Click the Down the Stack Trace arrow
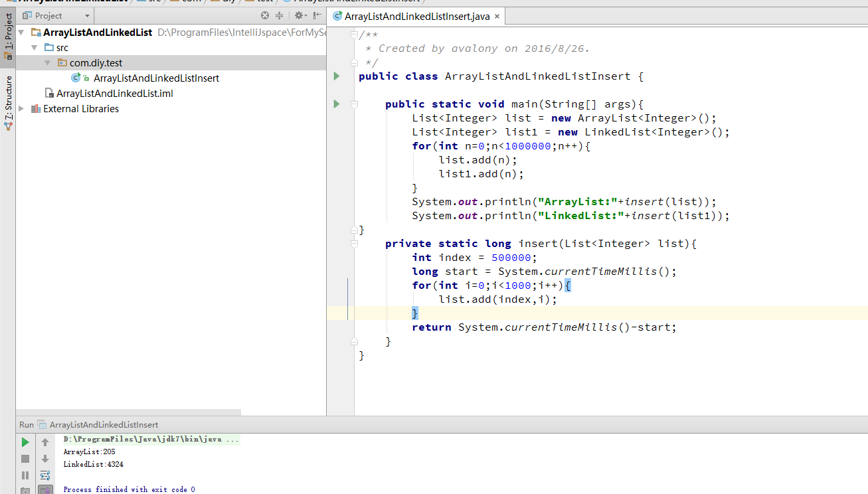This screenshot has height=494, width=868. (45, 459)
